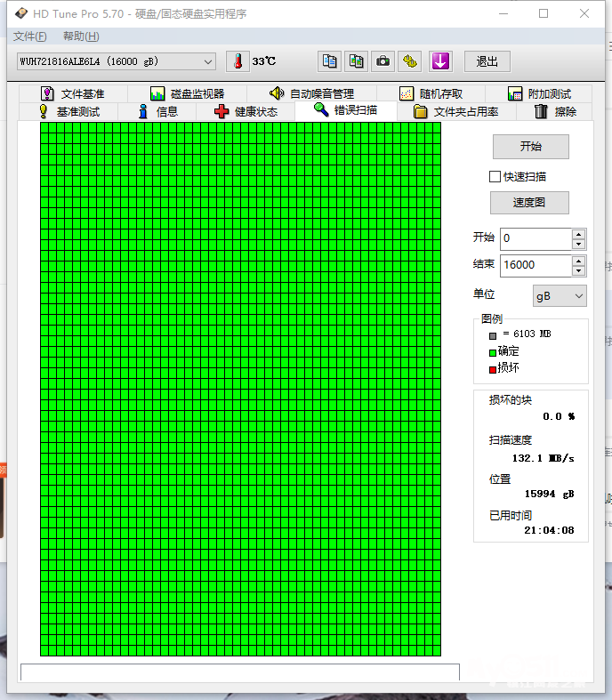Open the 健康状态 health tab
612x700 pixels.
246,111
